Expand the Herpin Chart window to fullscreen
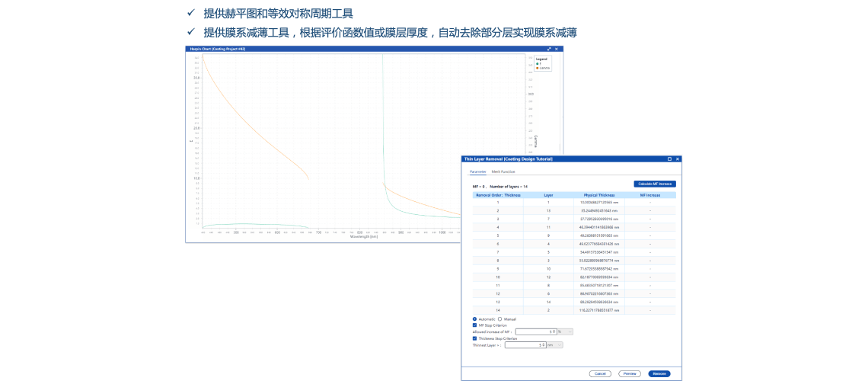 click(549, 49)
